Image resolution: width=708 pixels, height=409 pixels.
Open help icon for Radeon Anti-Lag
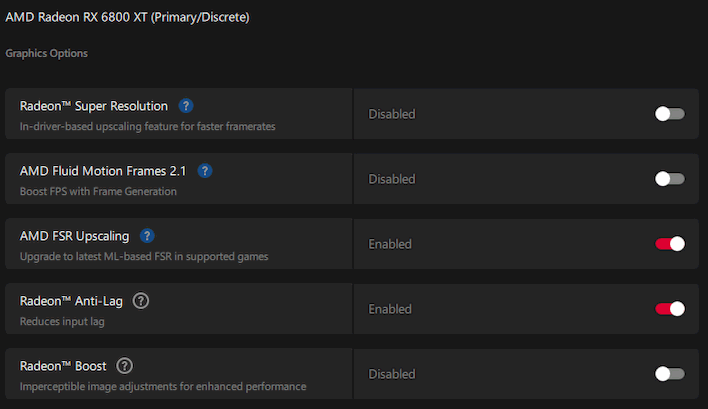141,301
